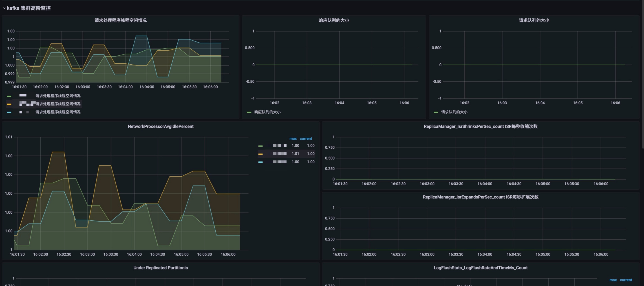Screen dimensions: 644x286
Task: Click green color icon in 请求处理程序线程空闲情况 legend
Action: click(x=9, y=96)
